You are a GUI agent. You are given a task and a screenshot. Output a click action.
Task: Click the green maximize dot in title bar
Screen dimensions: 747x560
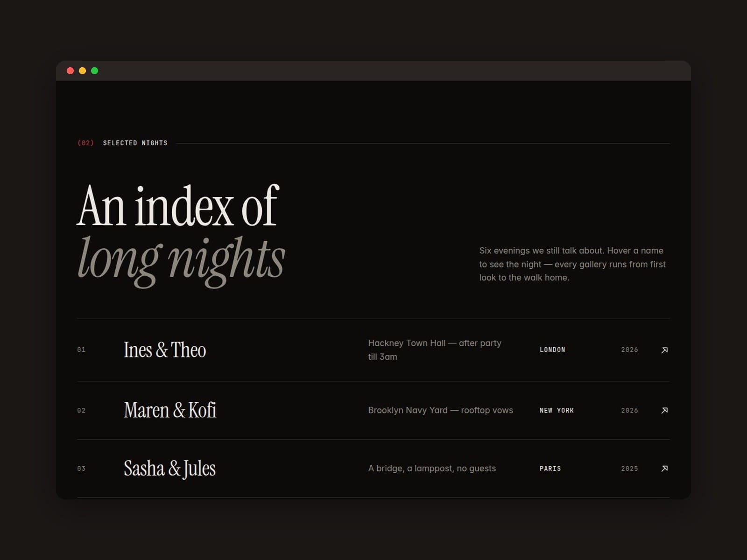click(x=95, y=71)
